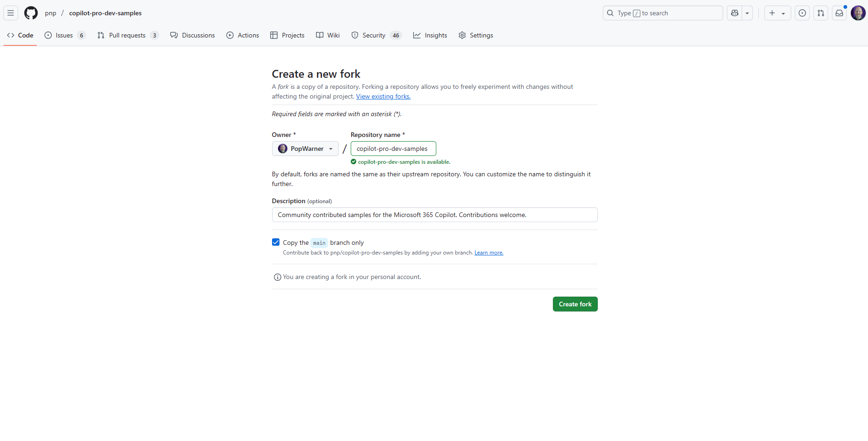
Task: Select the Code tab
Action: click(x=20, y=35)
